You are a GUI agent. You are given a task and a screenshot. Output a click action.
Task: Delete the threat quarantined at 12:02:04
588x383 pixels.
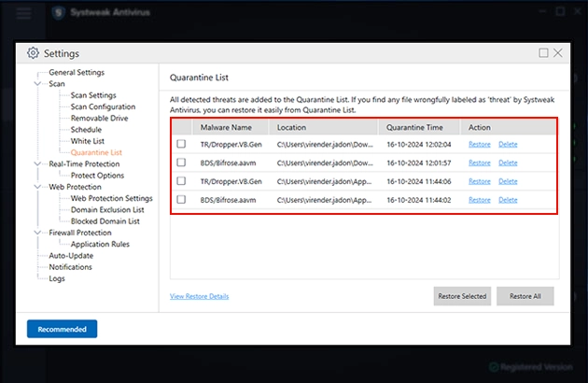tap(508, 144)
